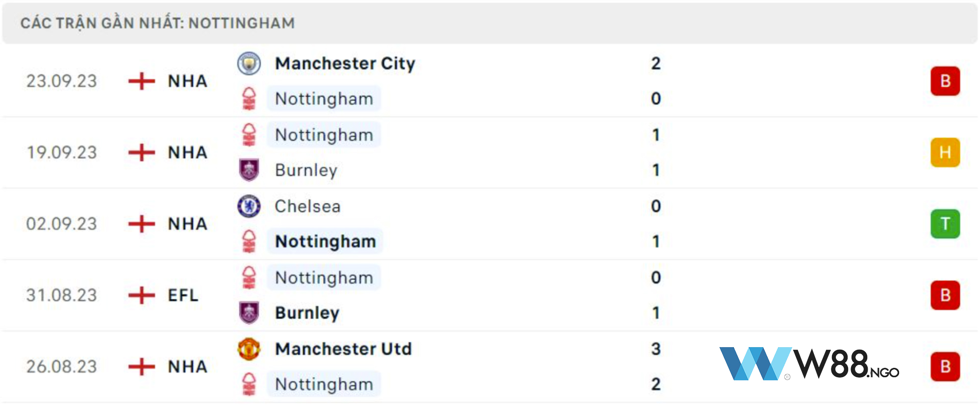Click the EFL competition label
This screenshot has width=980, height=407.
point(183,295)
